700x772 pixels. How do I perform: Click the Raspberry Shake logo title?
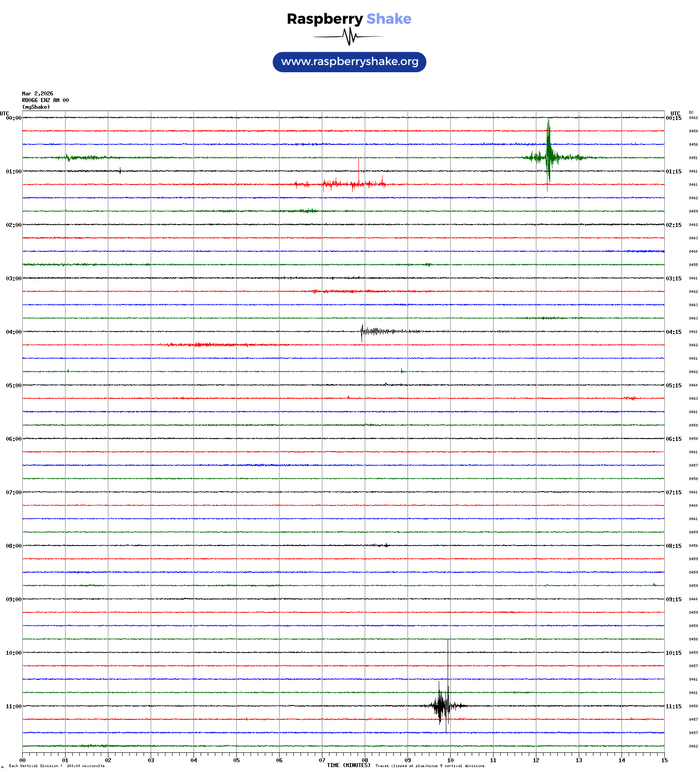tap(349, 19)
